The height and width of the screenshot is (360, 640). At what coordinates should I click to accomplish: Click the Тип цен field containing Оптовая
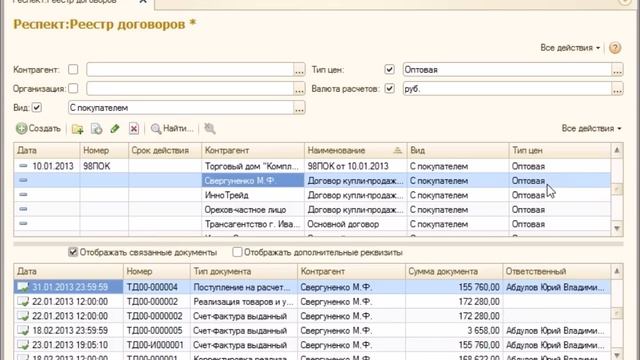click(507, 70)
